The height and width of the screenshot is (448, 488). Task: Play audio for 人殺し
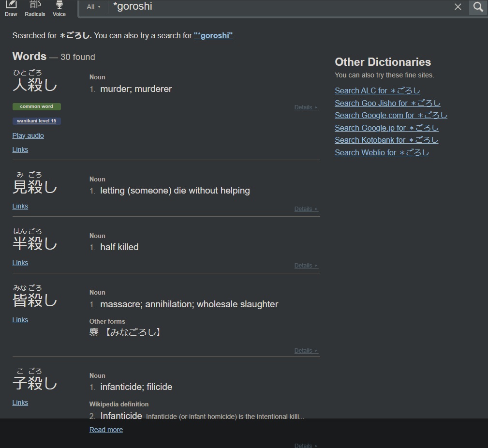[x=28, y=135]
